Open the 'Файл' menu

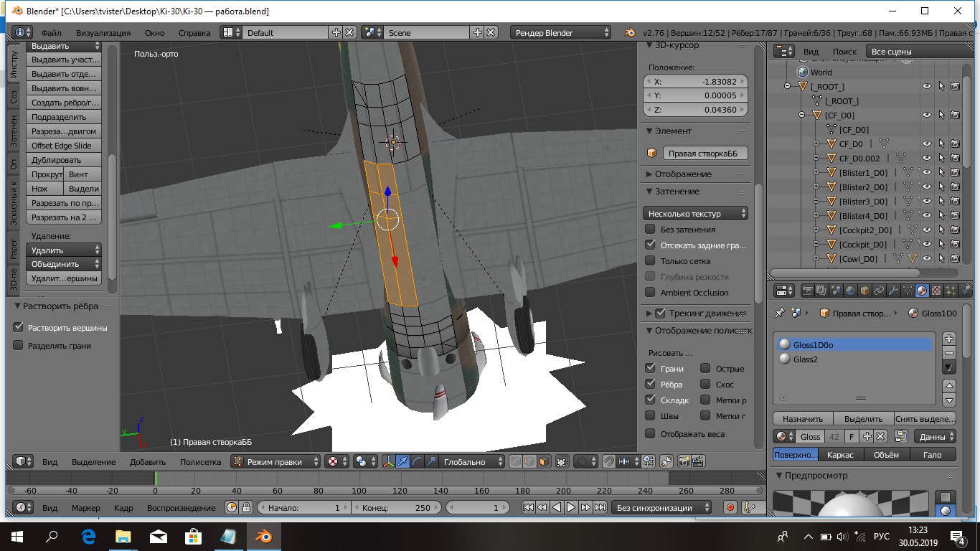[x=51, y=33]
